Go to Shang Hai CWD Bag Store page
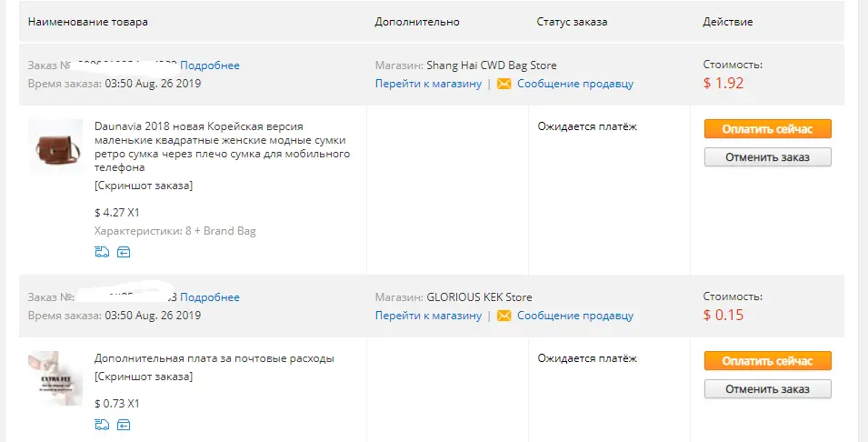The width and height of the screenshot is (868, 442). tap(428, 84)
